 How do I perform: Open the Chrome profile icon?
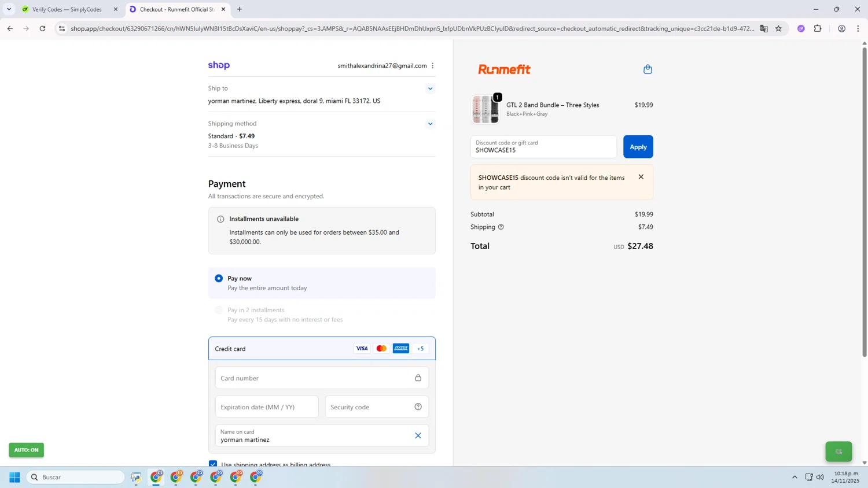(x=841, y=28)
